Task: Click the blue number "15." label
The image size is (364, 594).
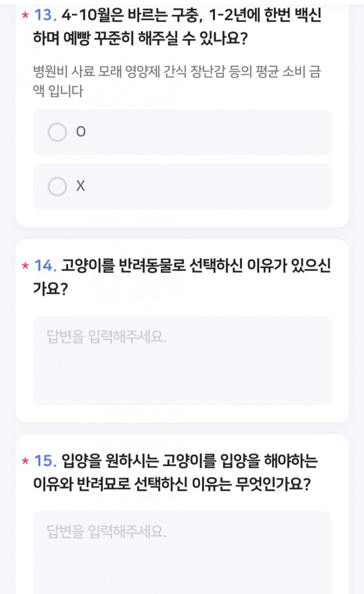Action: 45,461
